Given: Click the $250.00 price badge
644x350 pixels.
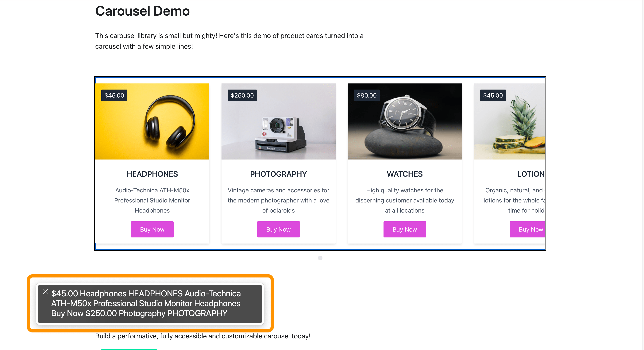Looking at the screenshot, I should pyautogui.click(x=242, y=95).
